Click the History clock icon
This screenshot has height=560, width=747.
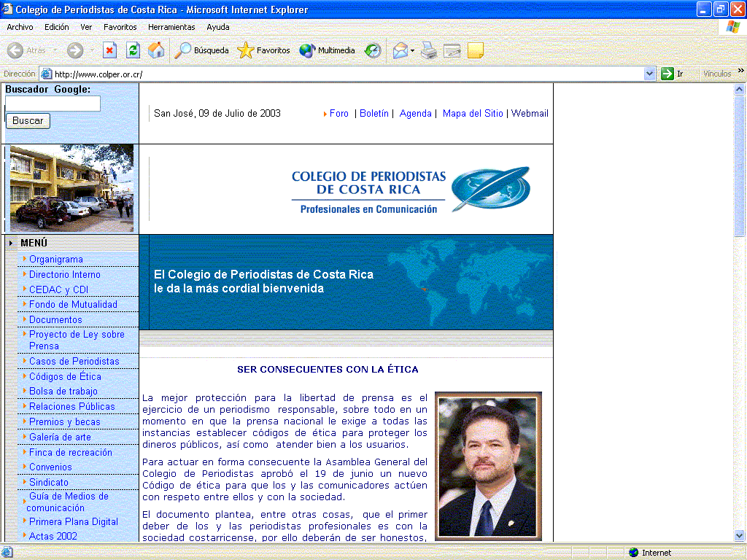(373, 50)
